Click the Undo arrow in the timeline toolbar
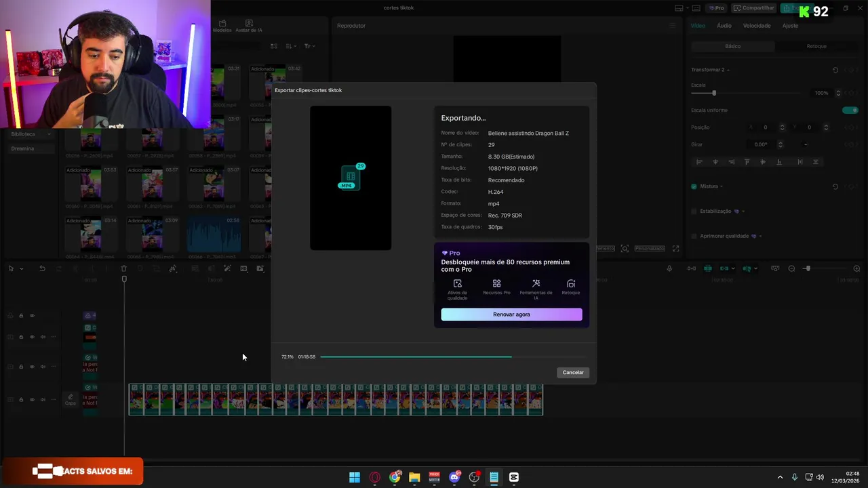Image resolution: width=868 pixels, height=488 pixels. (42, 268)
